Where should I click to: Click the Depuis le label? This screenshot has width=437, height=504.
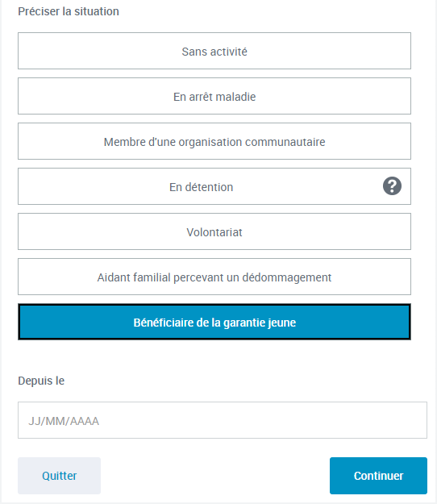pos(41,381)
